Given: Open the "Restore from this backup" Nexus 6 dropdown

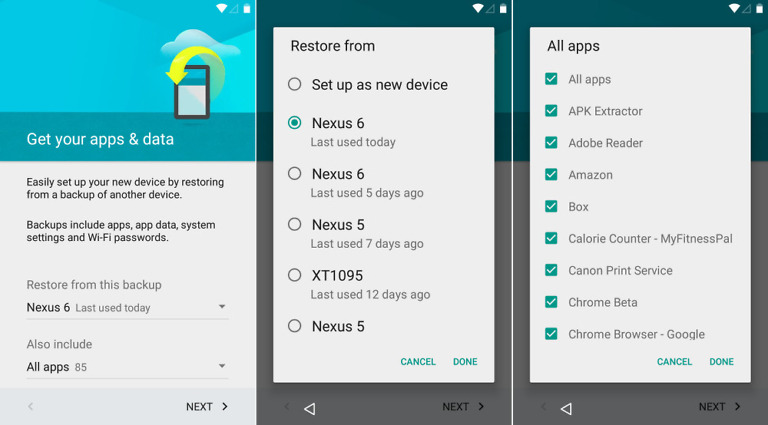Looking at the screenshot, I should point(127,308).
